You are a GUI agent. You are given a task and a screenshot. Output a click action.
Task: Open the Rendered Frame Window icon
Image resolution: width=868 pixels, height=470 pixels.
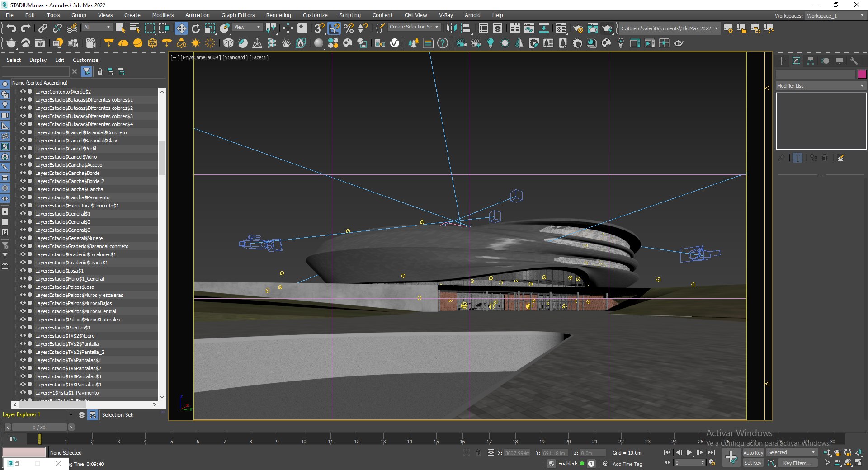coord(592,28)
